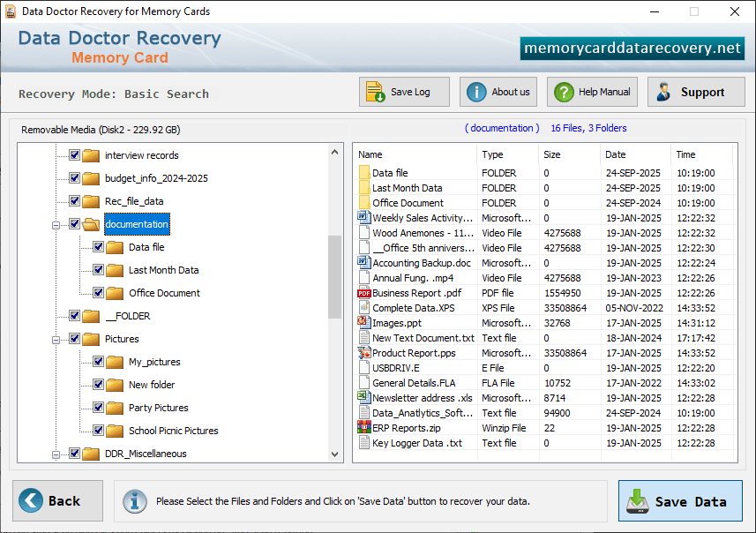756x533 pixels.
Task: Collapse the DDR_Miscellaneous tree node
Action: pyautogui.click(x=56, y=454)
